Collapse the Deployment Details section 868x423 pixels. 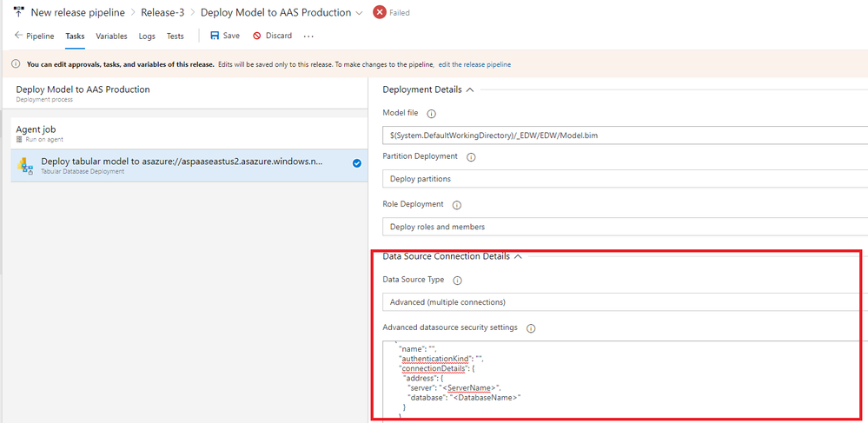470,89
